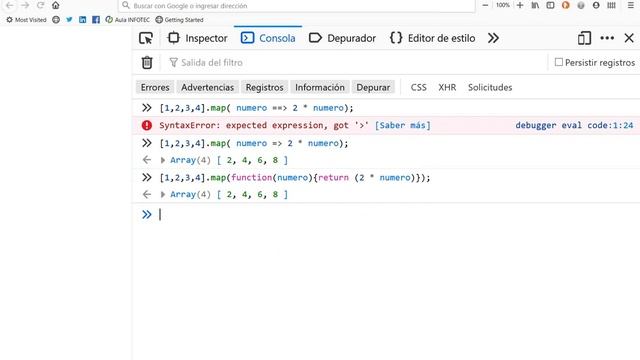Open the Firefox hamburger menu
Screen dimensions: 640x360
[x=631, y=5]
